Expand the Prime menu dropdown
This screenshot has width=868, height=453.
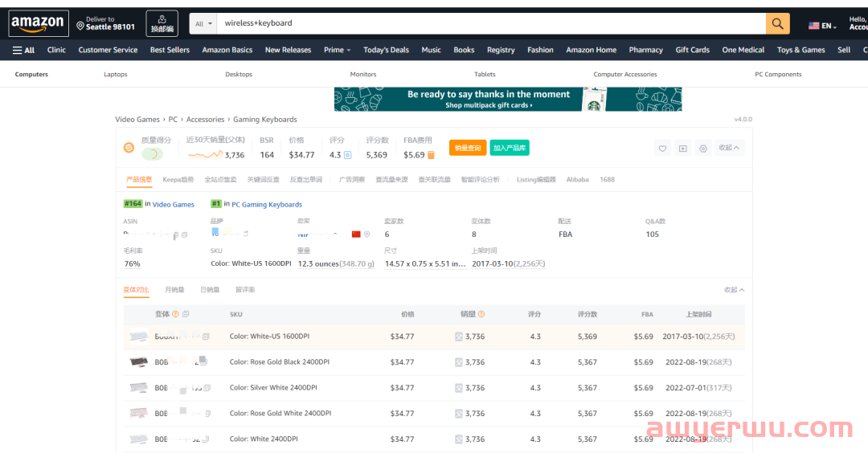(x=337, y=50)
